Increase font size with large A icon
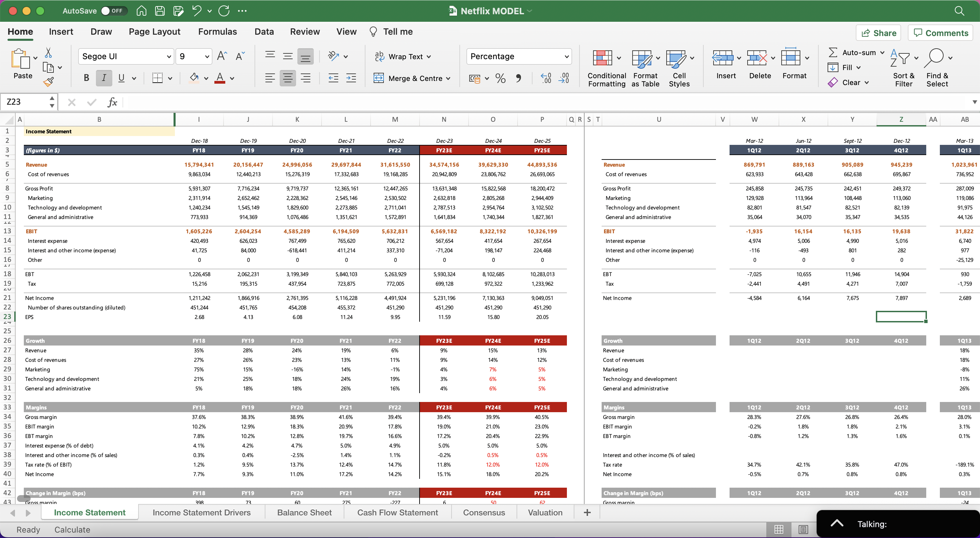The image size is (980, 538). coord(222,56)
